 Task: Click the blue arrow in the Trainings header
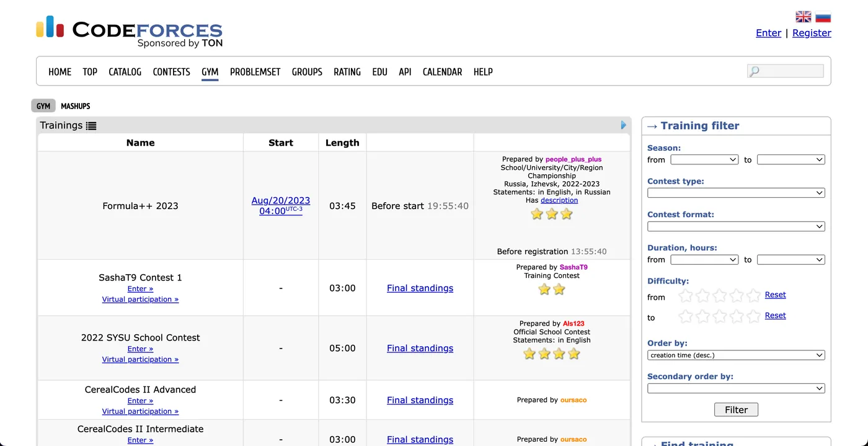coord(624,125)
